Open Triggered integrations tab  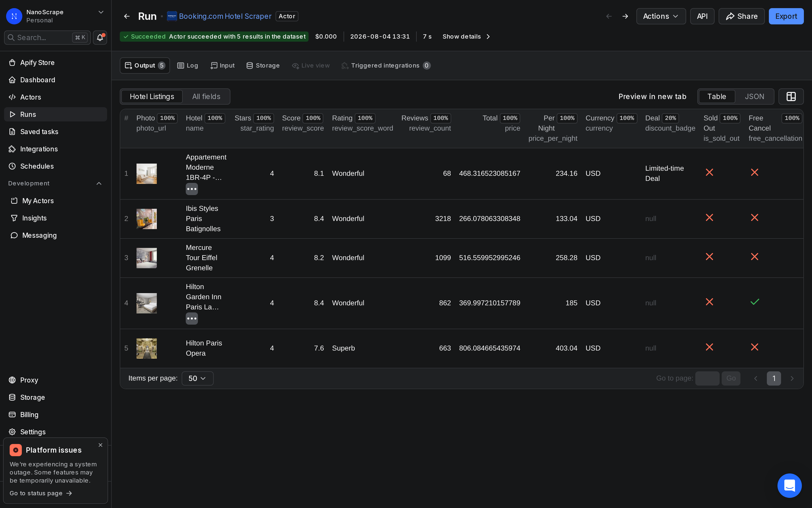pos(386,66)
